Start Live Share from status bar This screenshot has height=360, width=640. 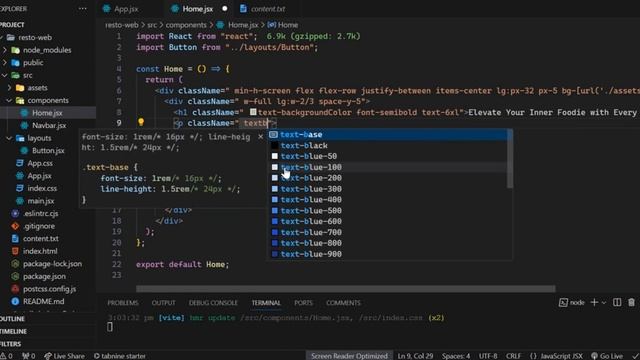click(x=64, y=356)
